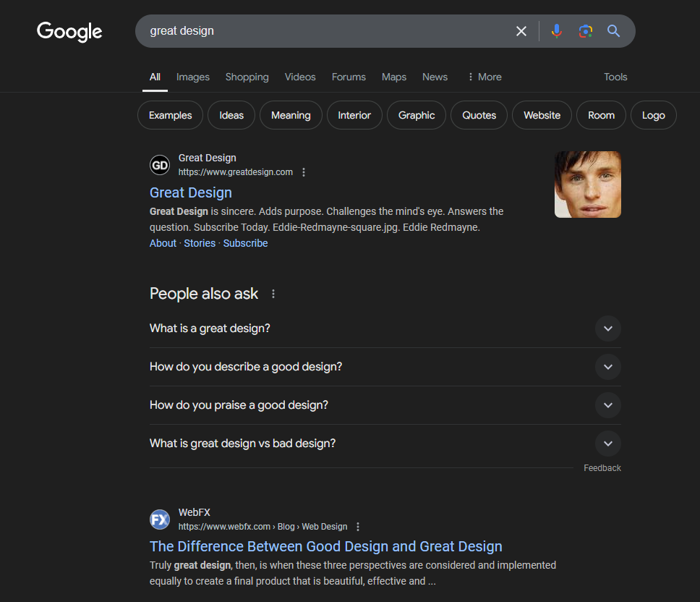
Task: Click the portrait thumbnail beside Great Design result
Action: point(587,185)
